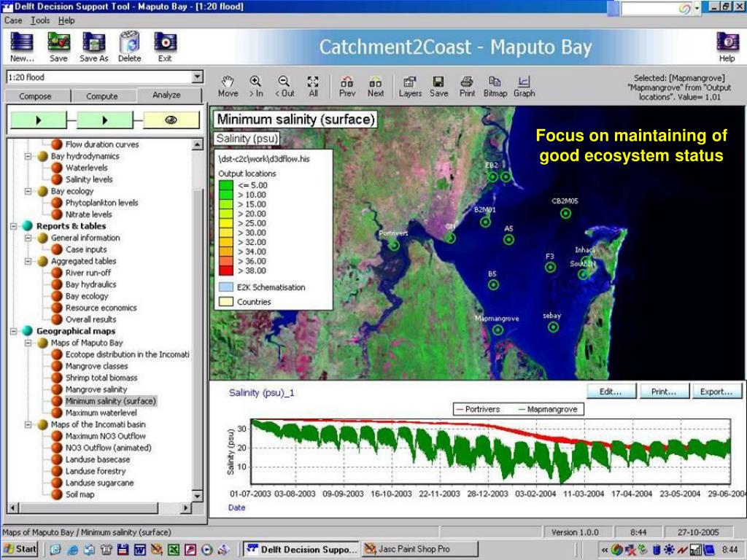Click the sebay location marker
747x560 pixels.
point(553,327)
